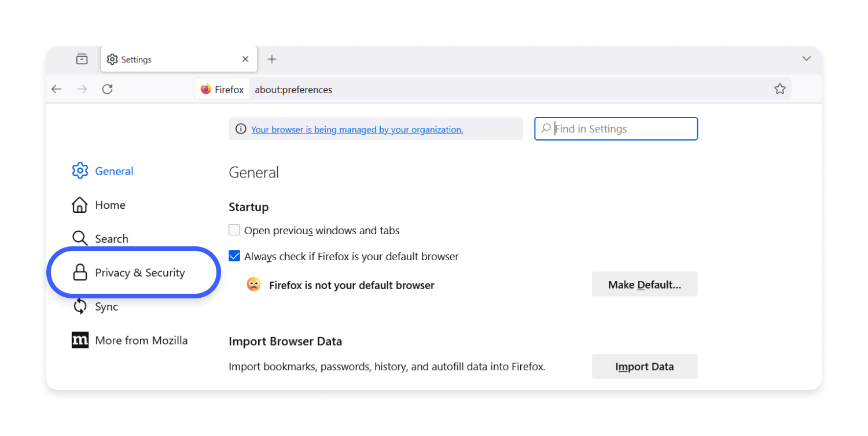868x436 pixels.
Task: Expand the list all tabs chevron
Action: 806,58
